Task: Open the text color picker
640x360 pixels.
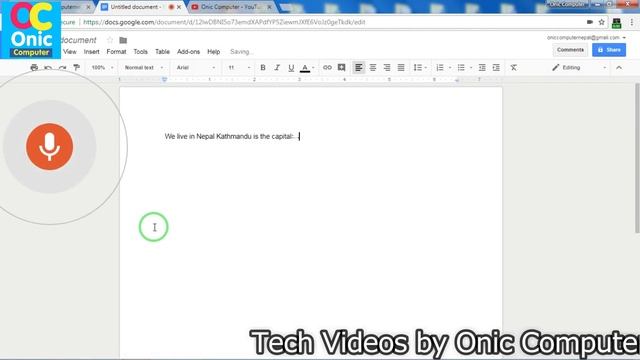Action: click(305, 68)
